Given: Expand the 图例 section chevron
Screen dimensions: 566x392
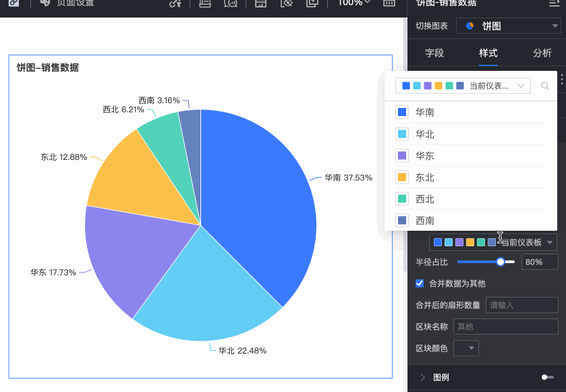Looking at the screenshot, I should pyautogui.click(x=422, y=377).
